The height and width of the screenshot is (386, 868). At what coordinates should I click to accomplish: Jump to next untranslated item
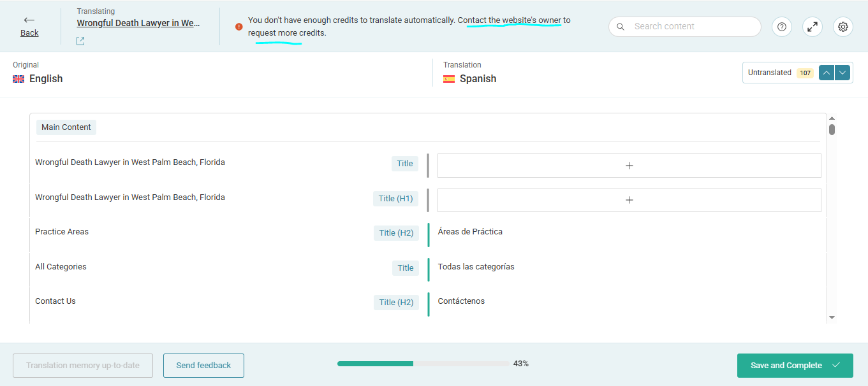[x=843, y=73]
